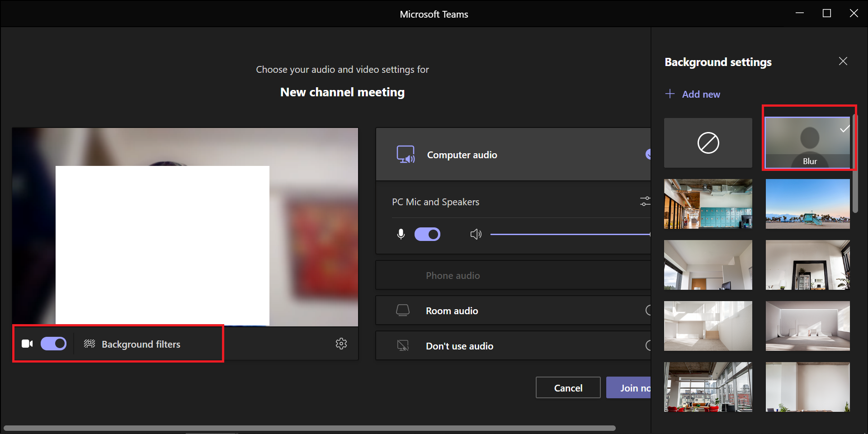Screen dimensions: 868x434
Task: Click the Room audio device icon
Action: pos(402,310)
